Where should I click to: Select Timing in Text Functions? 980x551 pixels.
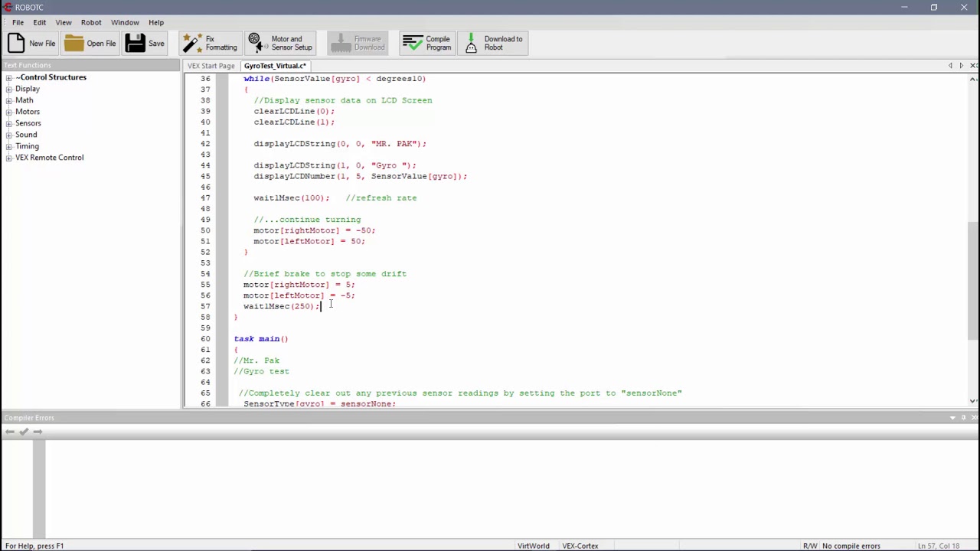[27, 146]
